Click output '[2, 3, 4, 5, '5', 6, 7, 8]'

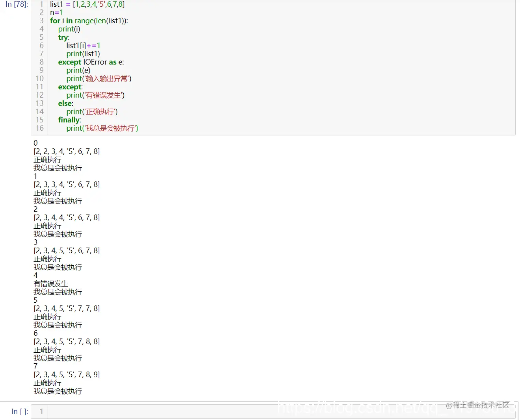pyautogui.click(x=67, y=251)
